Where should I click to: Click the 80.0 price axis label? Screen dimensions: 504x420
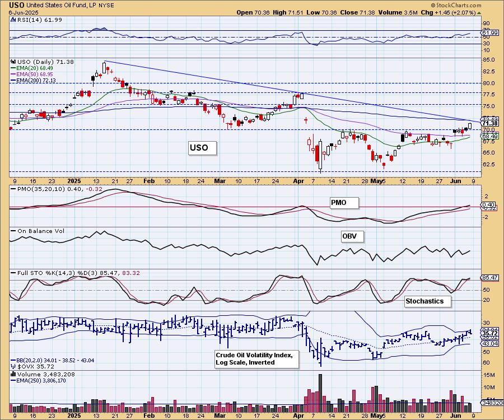[488, 83]
